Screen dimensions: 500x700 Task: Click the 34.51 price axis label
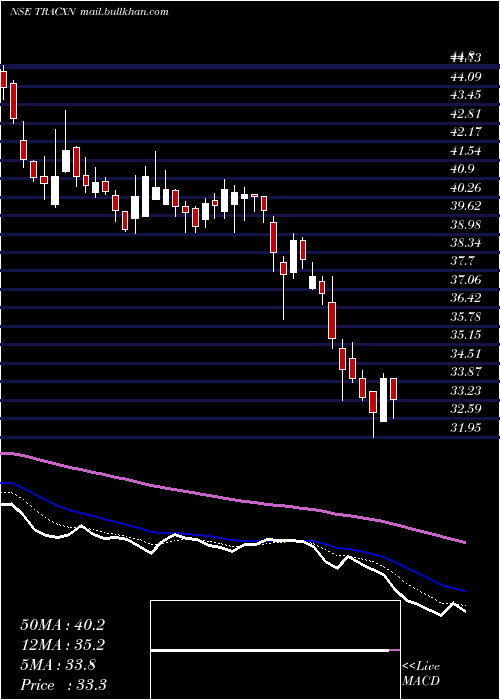(466, 354)
